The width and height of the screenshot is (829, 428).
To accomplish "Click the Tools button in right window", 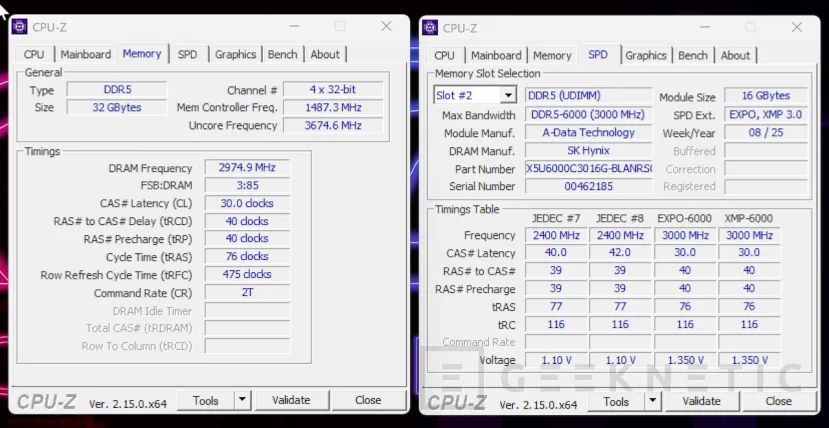I will (616, 401).
